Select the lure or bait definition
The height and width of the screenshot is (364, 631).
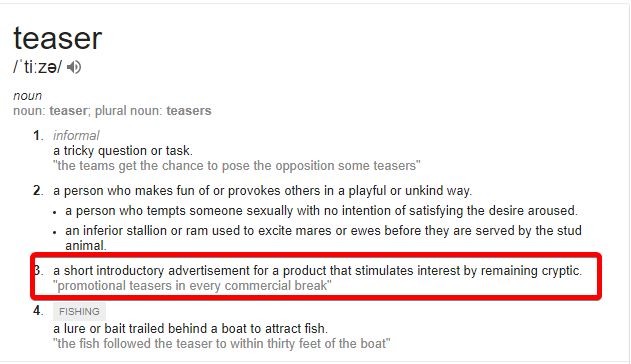click(190, 329)
